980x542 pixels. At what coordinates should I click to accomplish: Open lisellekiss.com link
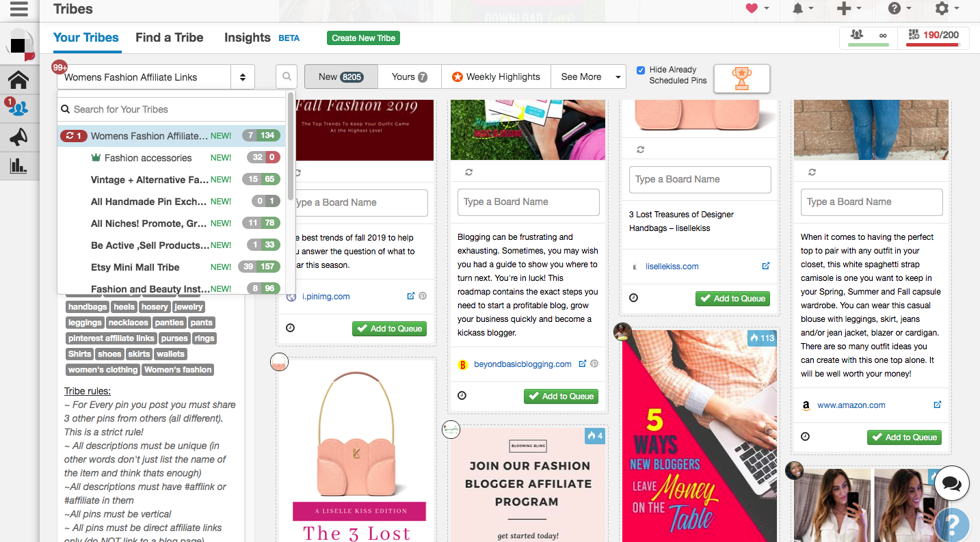tap(672, 267)
